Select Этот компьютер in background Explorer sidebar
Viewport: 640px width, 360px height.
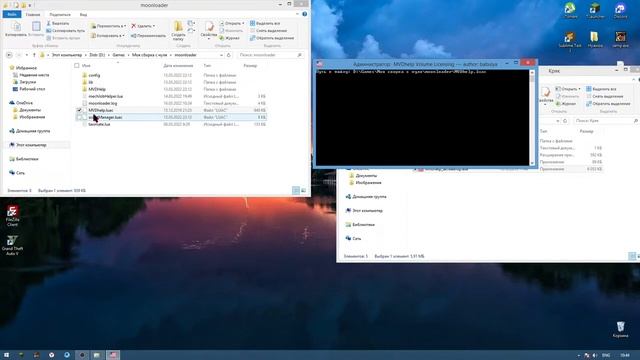pyautogui.click(x=367, y=211)
